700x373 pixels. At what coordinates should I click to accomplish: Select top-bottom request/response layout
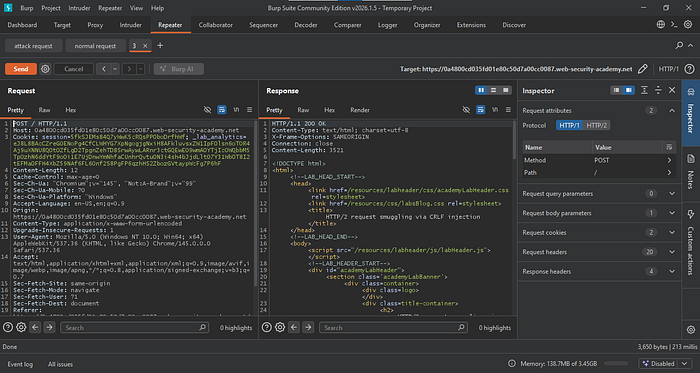point(493,91)
